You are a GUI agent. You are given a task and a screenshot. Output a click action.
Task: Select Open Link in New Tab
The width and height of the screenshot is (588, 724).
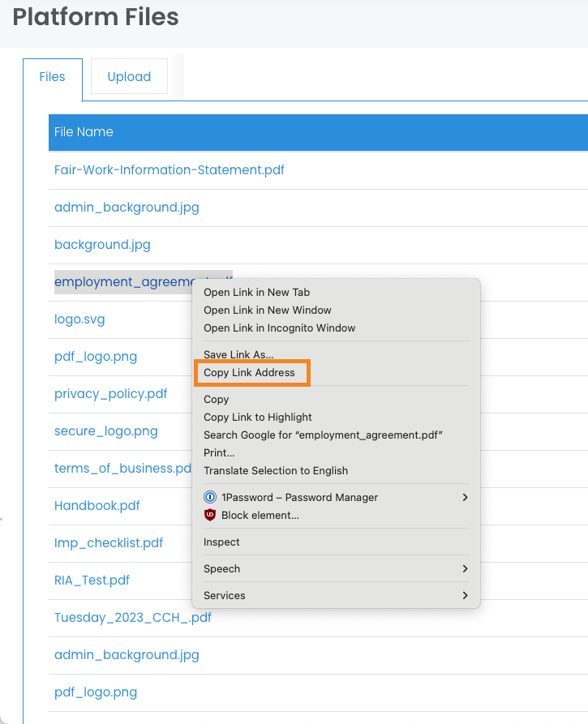256,293
